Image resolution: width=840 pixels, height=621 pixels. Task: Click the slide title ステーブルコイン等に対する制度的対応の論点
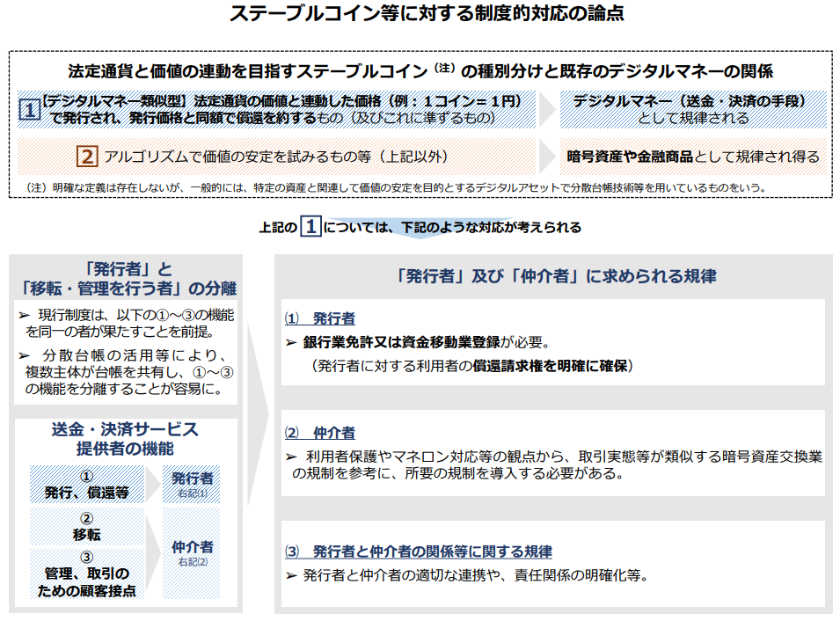[x=420, y=15]
